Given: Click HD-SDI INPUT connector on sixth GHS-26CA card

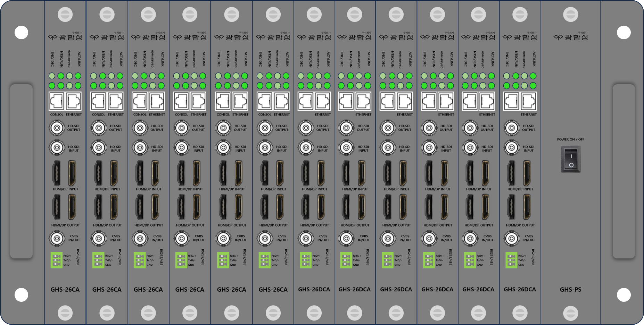Looking at the screenshot, I should click(x=265, y=148).
